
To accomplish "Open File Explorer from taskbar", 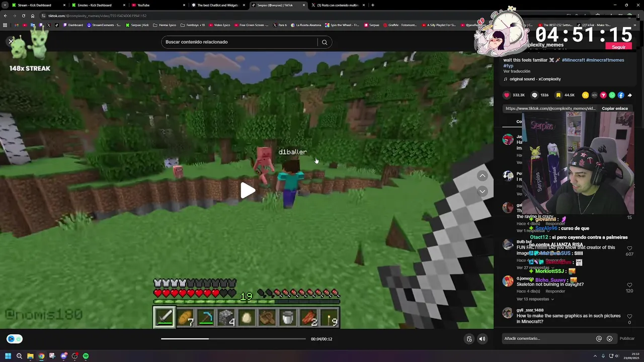I will click(30, 356).
